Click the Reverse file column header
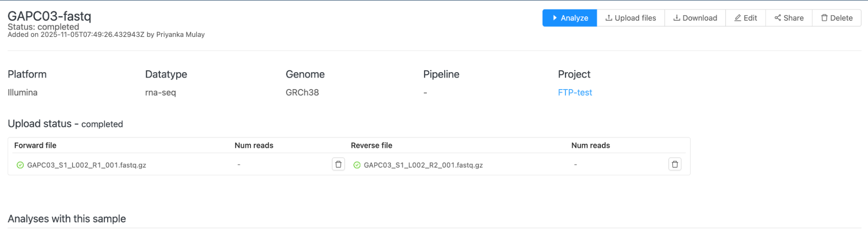868x243 pixels. coord(371,146)
